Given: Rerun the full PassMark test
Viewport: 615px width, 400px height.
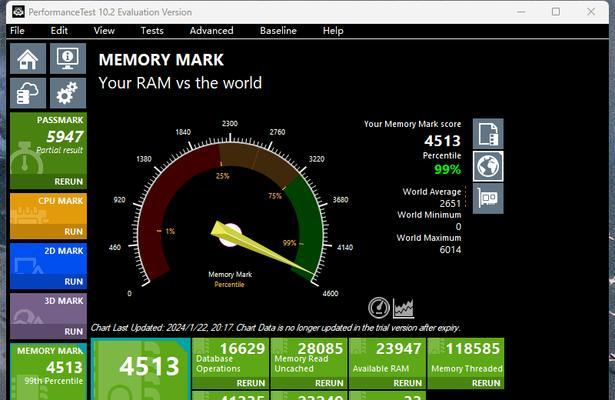Looking at the screenshot, I should (x=69, y=182).
